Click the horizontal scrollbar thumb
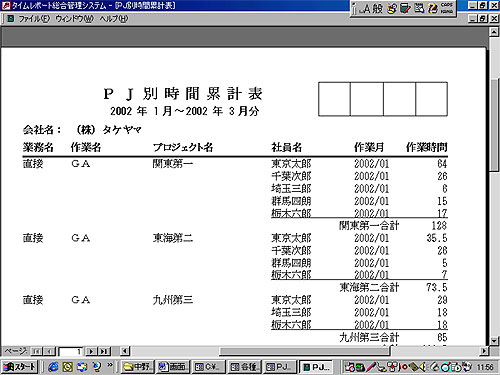 pos(304,351)
